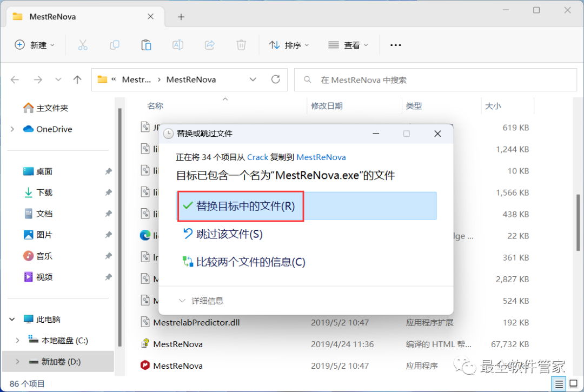Viewport: 584px width, 392px height.
Task: Expand address bar history dropdown
Action: coord(253,79)
